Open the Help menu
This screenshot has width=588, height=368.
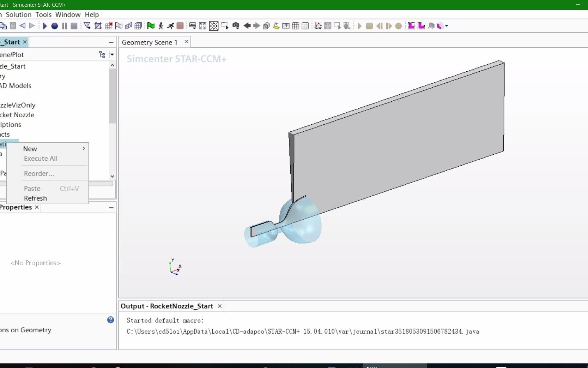click(x=92, y=14)
